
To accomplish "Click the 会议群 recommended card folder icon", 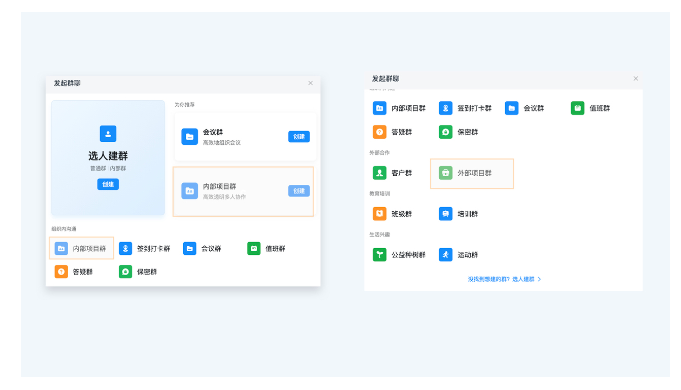I will [189, 136].
